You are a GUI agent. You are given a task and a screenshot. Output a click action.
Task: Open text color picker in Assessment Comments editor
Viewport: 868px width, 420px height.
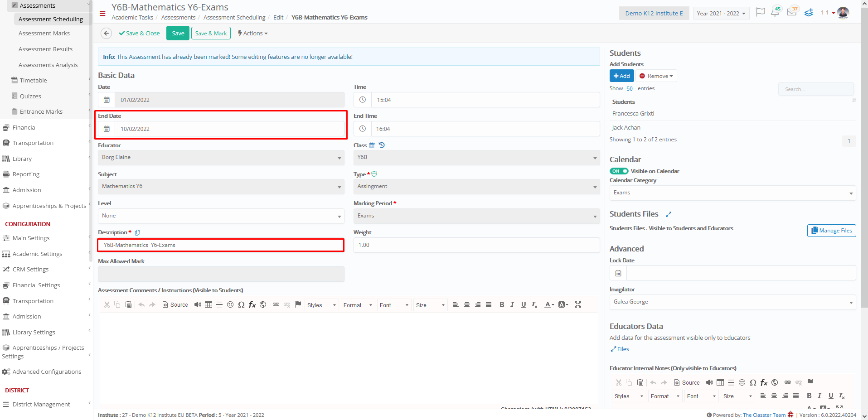[549, 304]
